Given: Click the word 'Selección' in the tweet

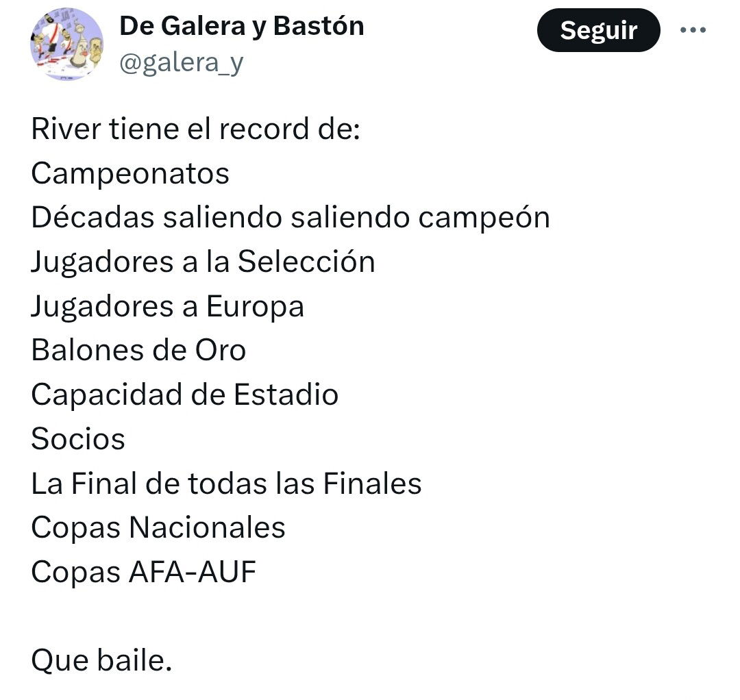Looking at the screenshot, I should tap(306, 262).
